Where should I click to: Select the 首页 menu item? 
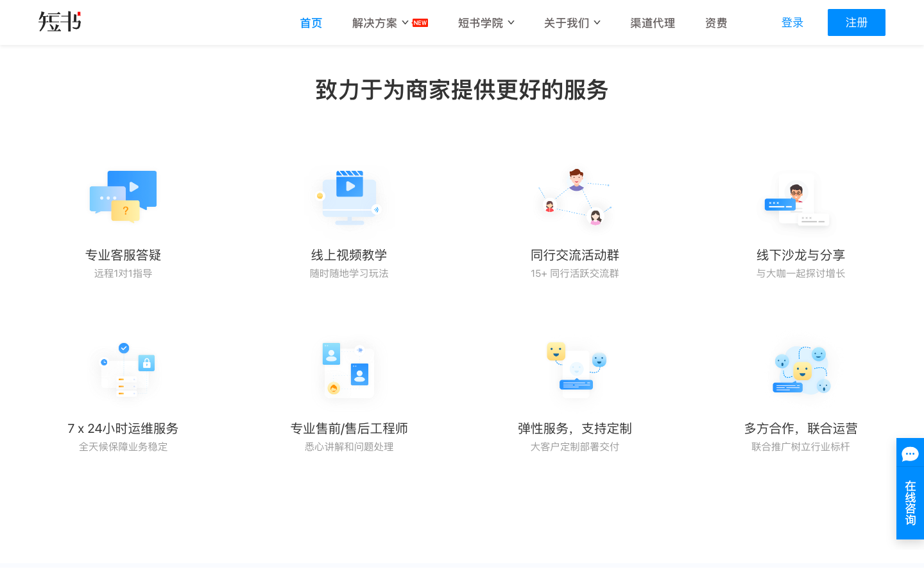(311, 22)
